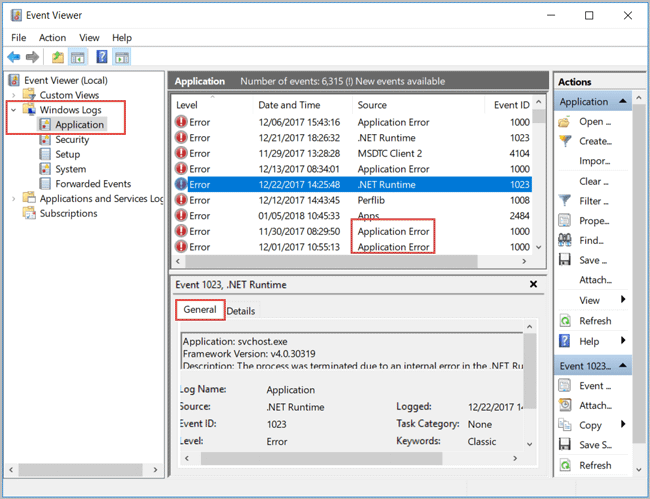Open the Help menu in menu bar
This screenshot has height=499, width=650.
pyautogui.click(x=122, y=38)
